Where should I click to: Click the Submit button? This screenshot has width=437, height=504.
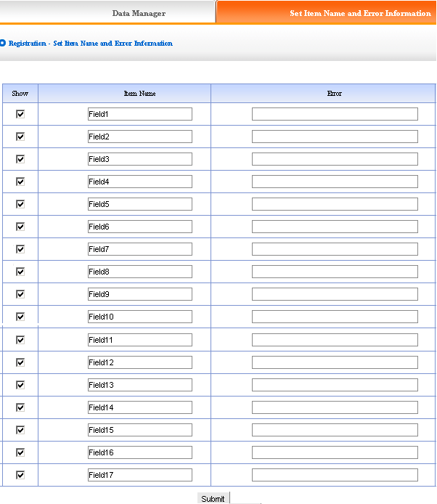pos(213,498)
